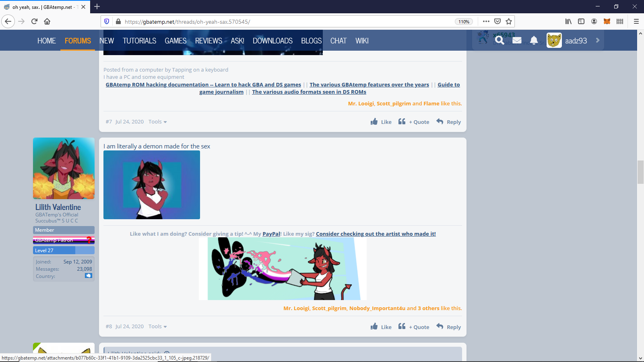Screen dimensions: 644x362
Task: Open the PayPal tip link
Action: 271,234
